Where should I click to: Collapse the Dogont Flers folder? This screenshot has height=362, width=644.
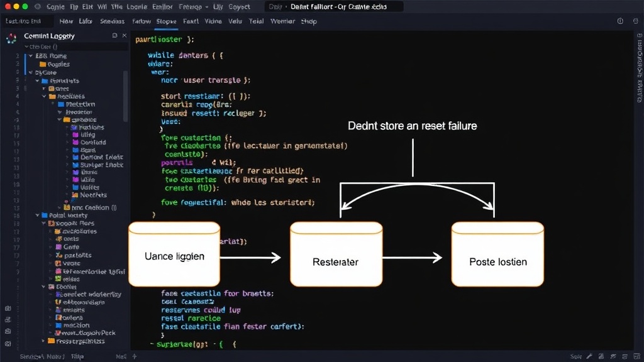coord(43,223)
